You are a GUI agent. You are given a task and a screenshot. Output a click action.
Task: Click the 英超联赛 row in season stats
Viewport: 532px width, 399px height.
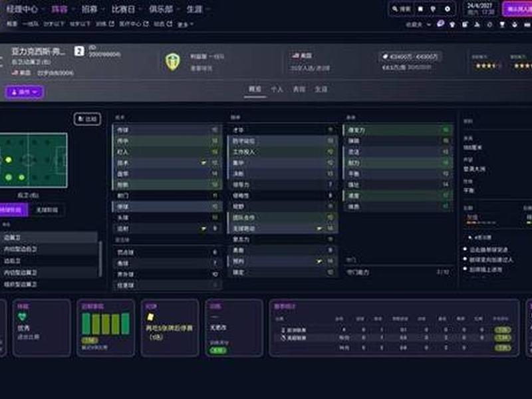tap(394, 338)
